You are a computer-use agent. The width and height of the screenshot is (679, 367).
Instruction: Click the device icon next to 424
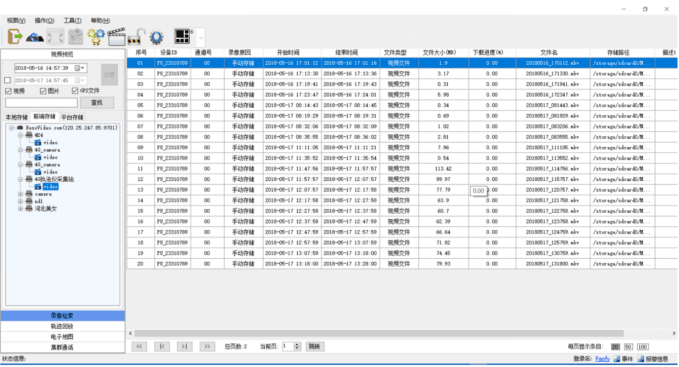click(29, 135)
